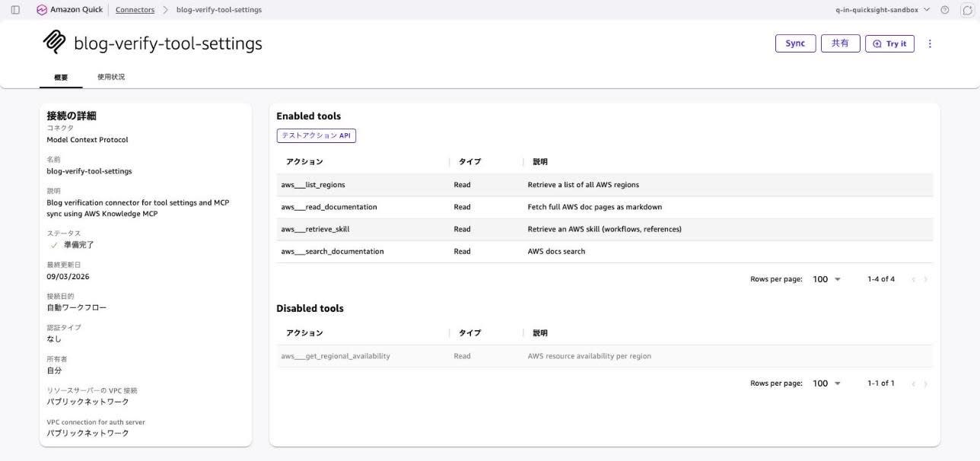Viewport: 980px width, 461px height.
Task: Open the chat bubble icon at top right
Action: click(x=967, y=10)
